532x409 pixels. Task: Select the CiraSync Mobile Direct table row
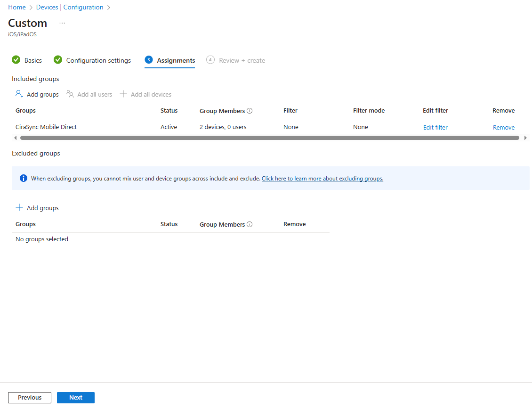pos(46,127)
